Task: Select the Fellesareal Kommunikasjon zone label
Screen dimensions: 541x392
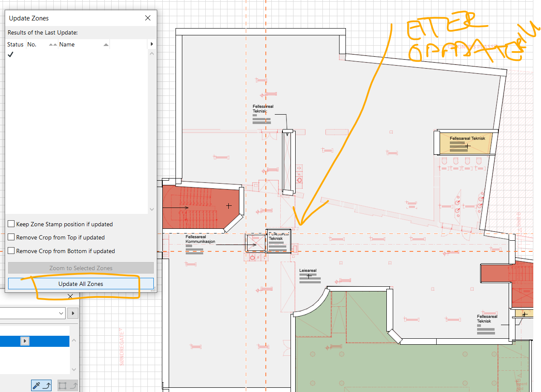Action: (200, 239)
